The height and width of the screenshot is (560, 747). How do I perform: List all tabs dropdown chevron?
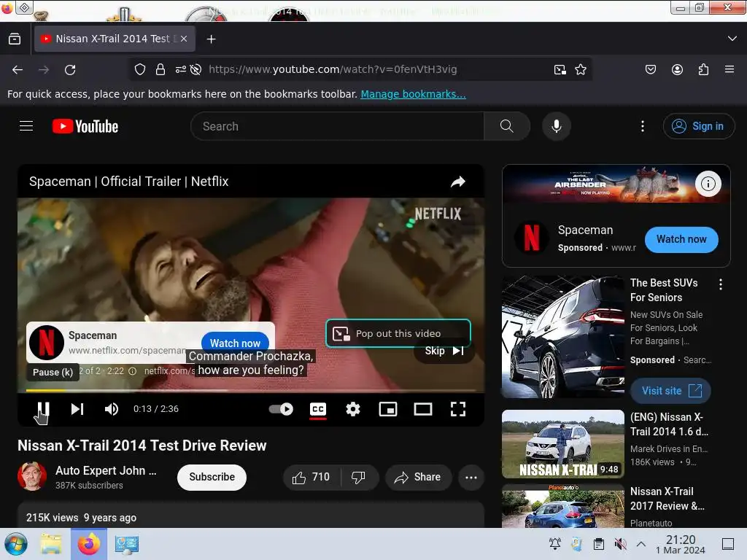pos(732,39)
